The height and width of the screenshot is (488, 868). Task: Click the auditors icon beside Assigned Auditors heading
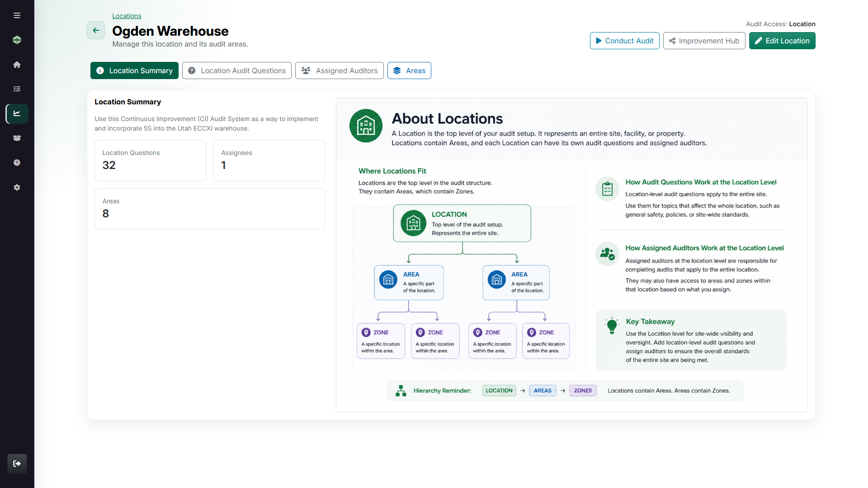[607, 254]
